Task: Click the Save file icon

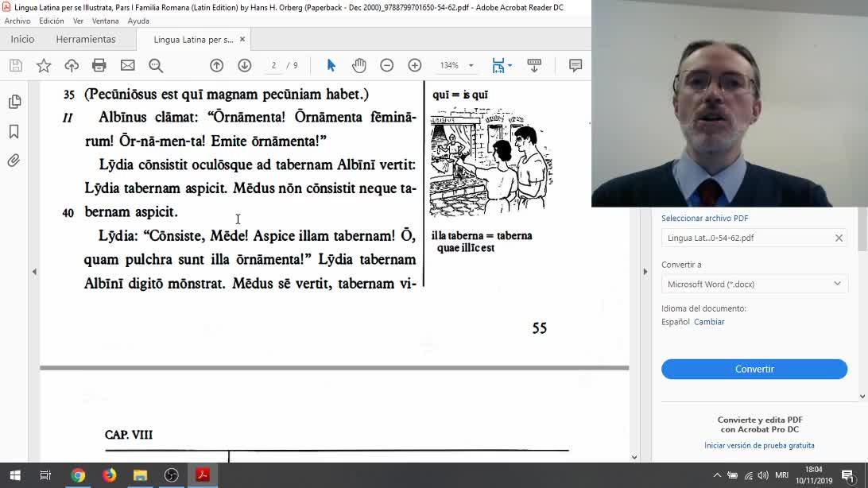Action: pyautogui.click(x=16, y=65)
